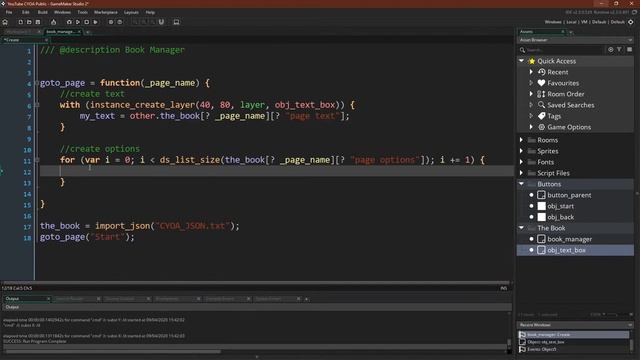This screenshot has width=640, height=360.
Task: Click the Windows | Local | VM target text
Action: (x=566, y=22)
